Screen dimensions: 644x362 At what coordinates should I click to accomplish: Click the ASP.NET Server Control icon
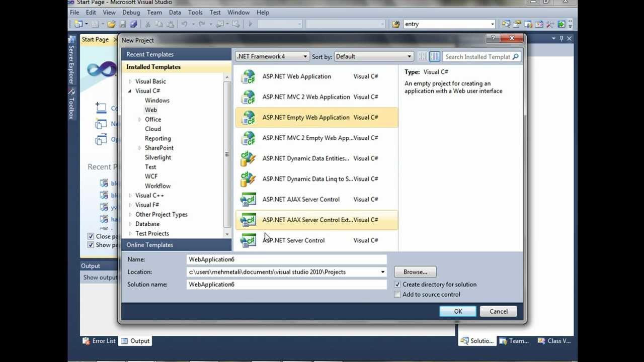(x=248, y=240)
